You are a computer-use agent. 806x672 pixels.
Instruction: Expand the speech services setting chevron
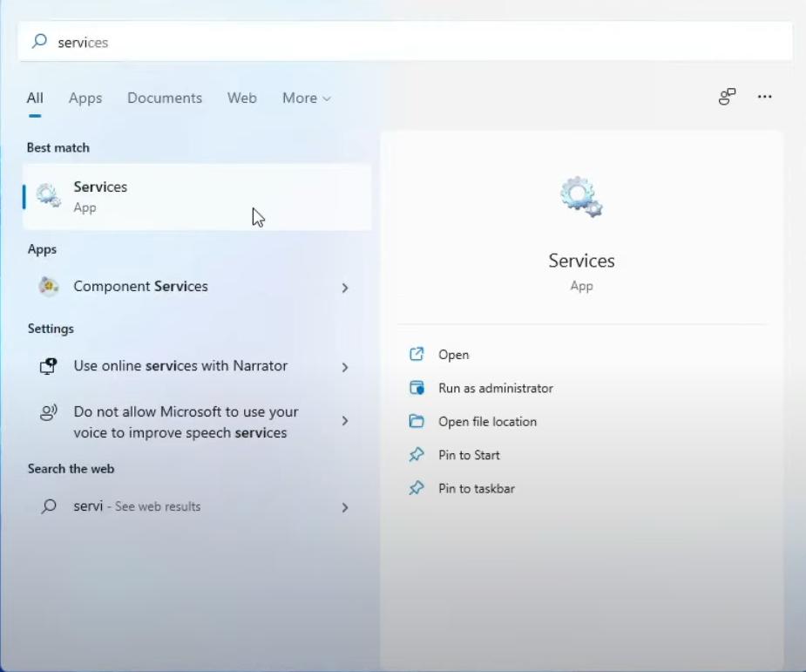pyautogui.click(x=345, y=421)
